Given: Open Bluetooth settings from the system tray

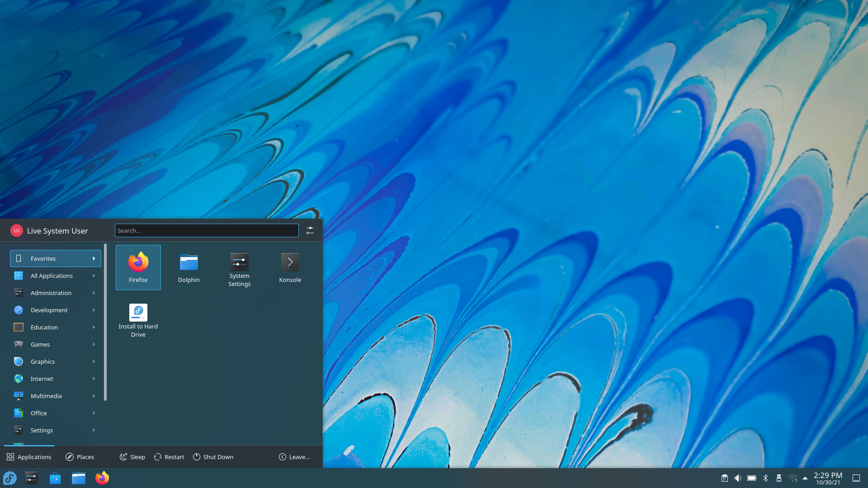Looking at the screenshot, I should tap(765, 478).
